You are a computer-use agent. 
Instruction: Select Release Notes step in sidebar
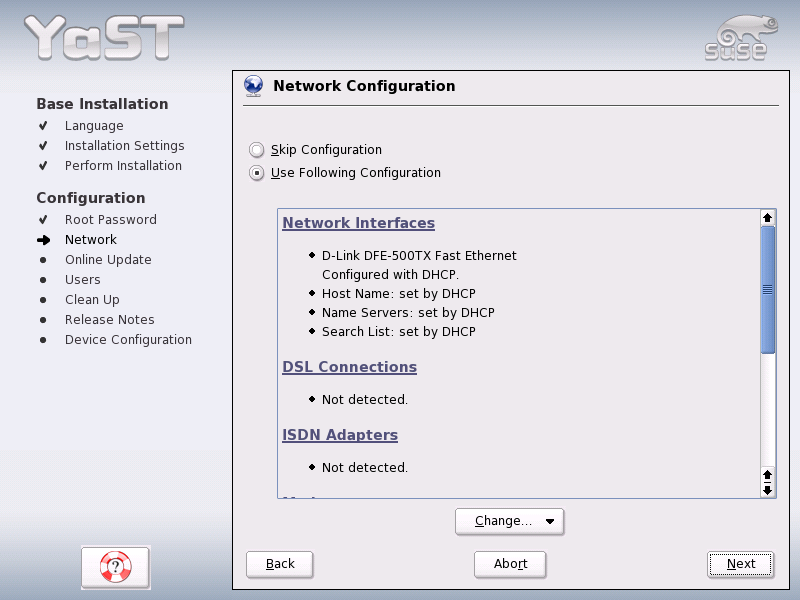point(110,319)
